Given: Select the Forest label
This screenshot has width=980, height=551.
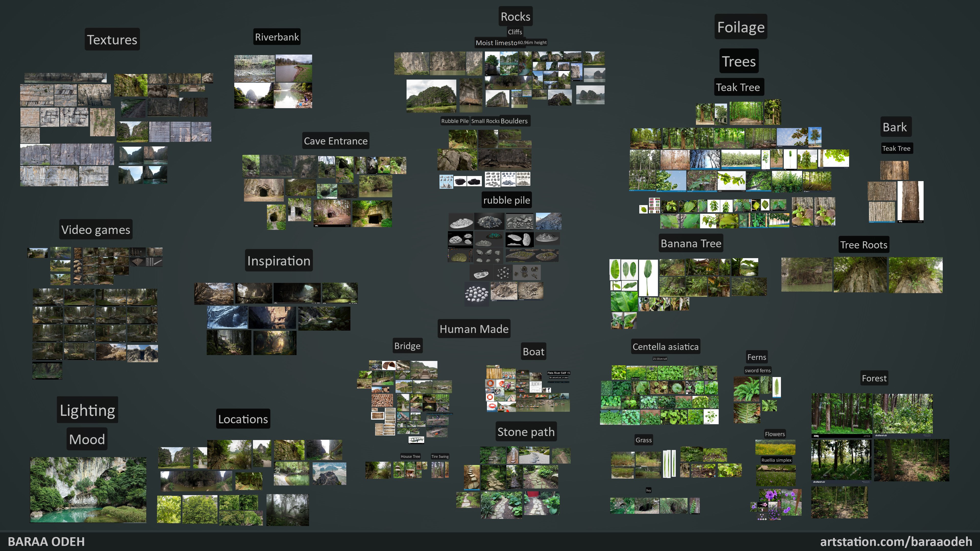Looking at the screenshot, I should [874, 378].
